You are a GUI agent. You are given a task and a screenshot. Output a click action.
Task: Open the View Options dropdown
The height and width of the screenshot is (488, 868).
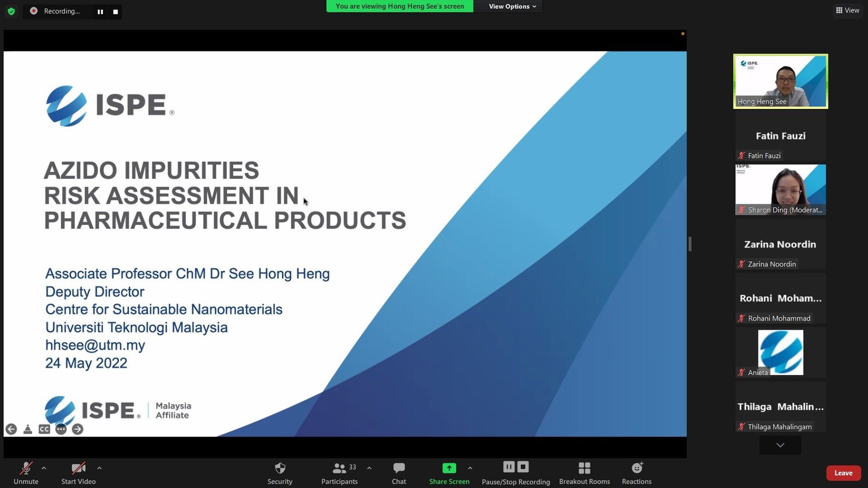point(512,7)
